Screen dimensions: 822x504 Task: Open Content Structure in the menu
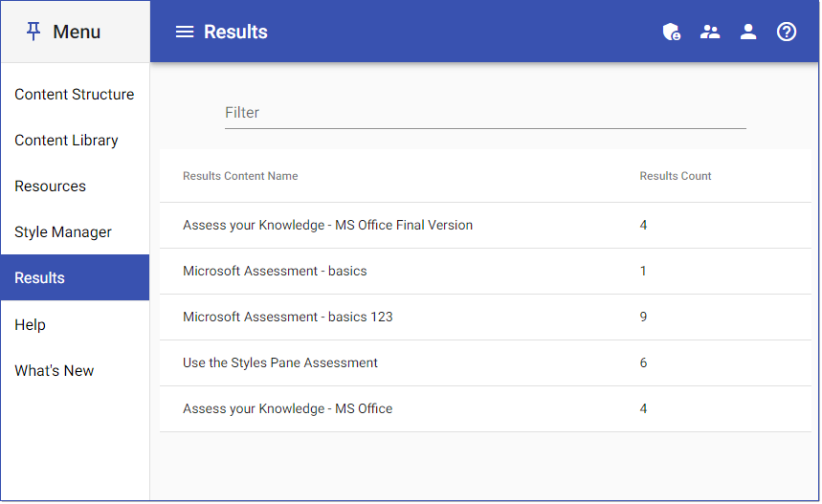click(x=75, y=95)
